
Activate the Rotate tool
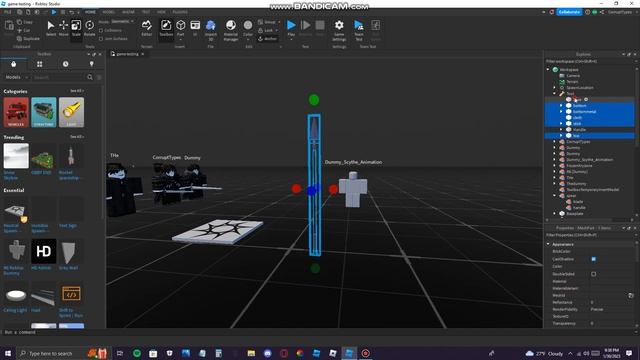(x=89, y=28)
